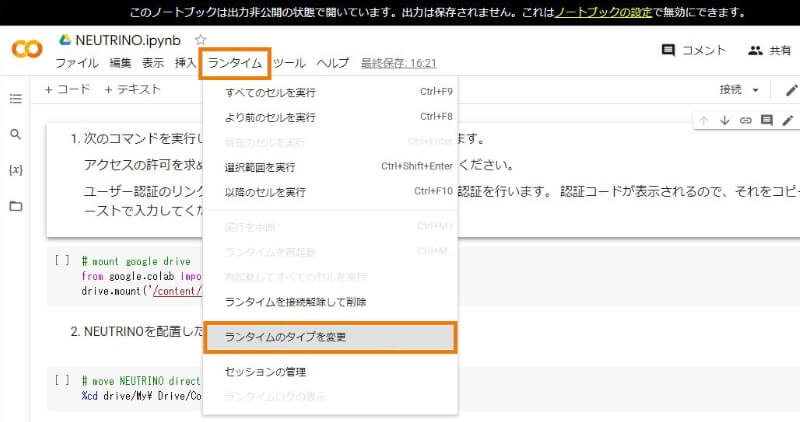Open the Files folder sidebar icon
Image resolution: width=800 pixels, height=422 pixels.
tap(16, 206)
